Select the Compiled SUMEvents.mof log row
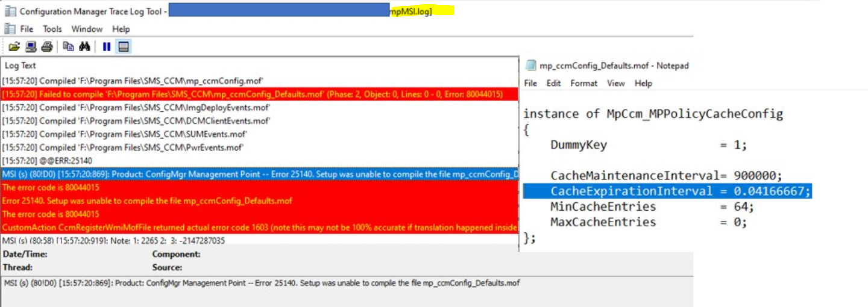Viewport: 868px width, 307px height. pyautogui.click(x=259, y=134)
